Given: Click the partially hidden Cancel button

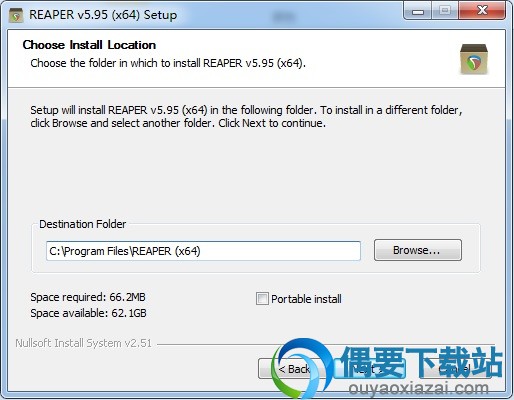Looking at the screenshot, I should (455, 369).
